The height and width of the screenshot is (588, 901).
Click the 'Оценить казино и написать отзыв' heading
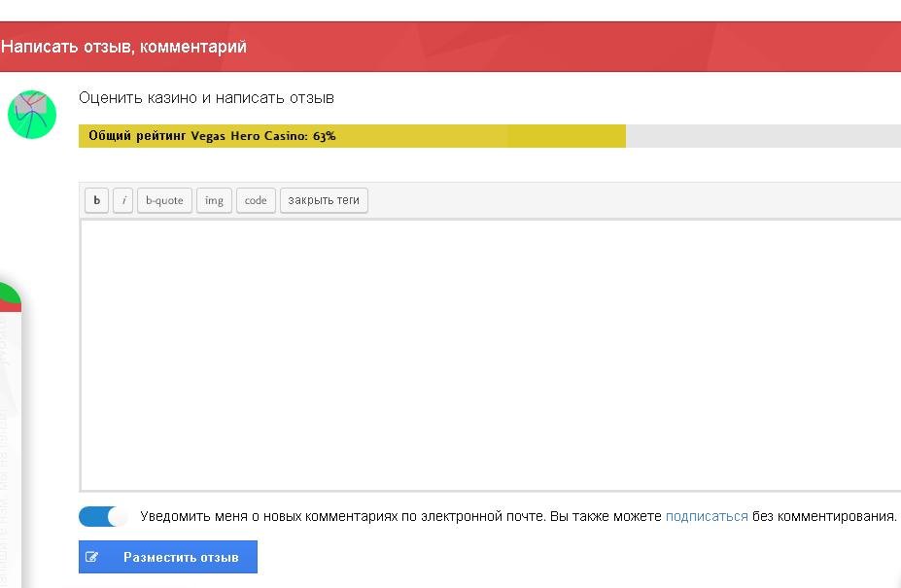206,98
